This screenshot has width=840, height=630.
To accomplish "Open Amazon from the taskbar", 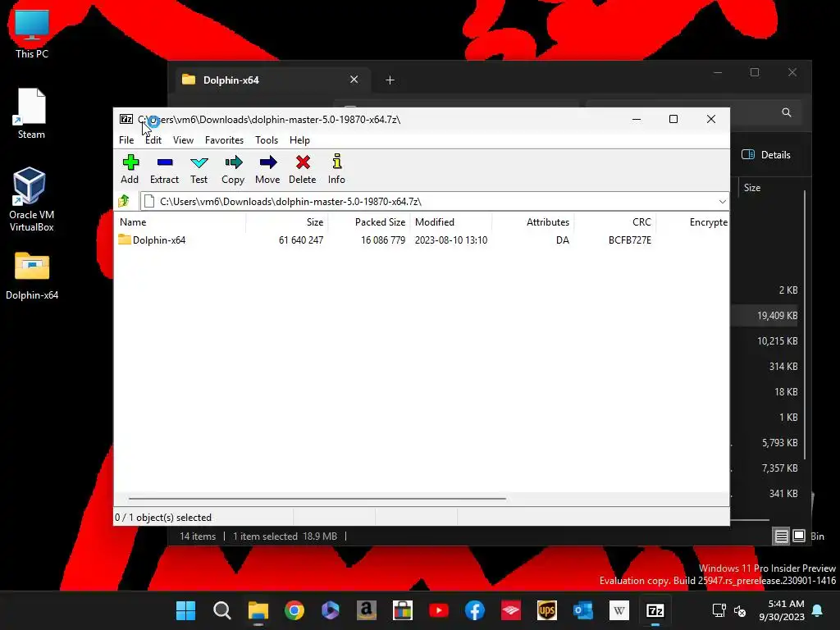I will click(x=367, y=610).
